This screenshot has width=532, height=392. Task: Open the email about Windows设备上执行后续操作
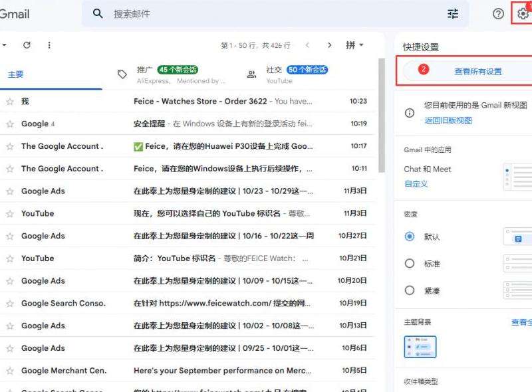[188, 169]
